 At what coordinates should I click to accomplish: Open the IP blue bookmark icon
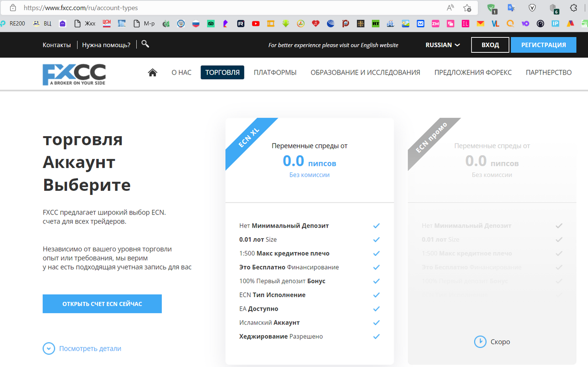555,24
